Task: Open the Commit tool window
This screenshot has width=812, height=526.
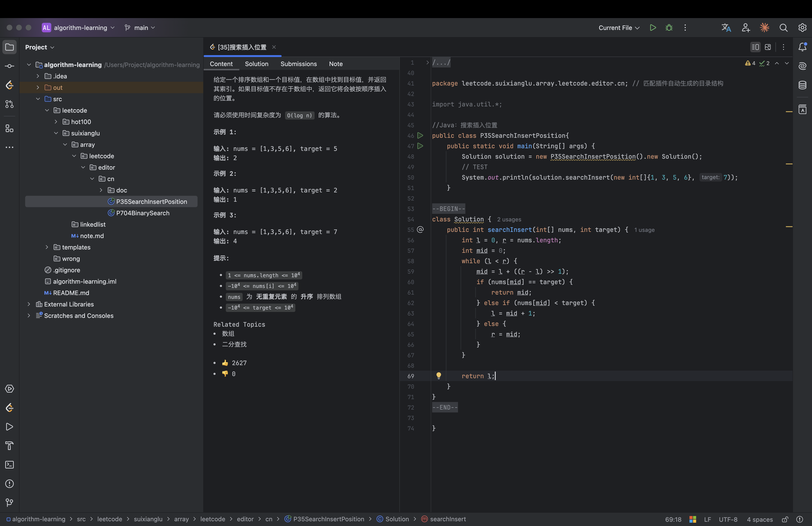Action: click(9, 66)
